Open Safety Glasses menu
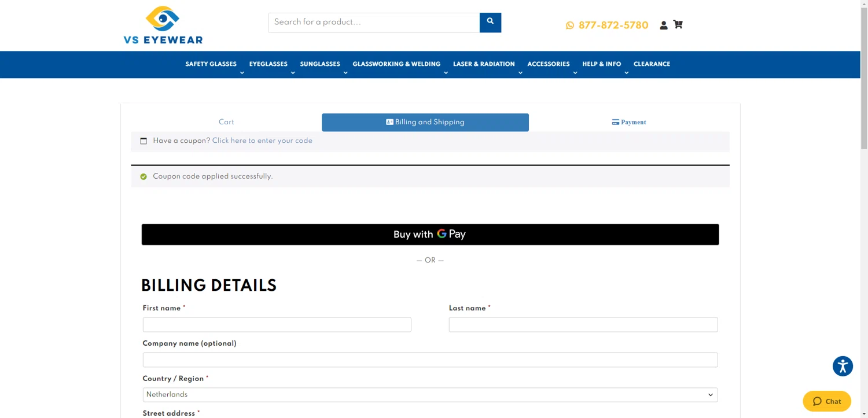The width and height of the screenshot is (868, 418). tap(211, 64)
